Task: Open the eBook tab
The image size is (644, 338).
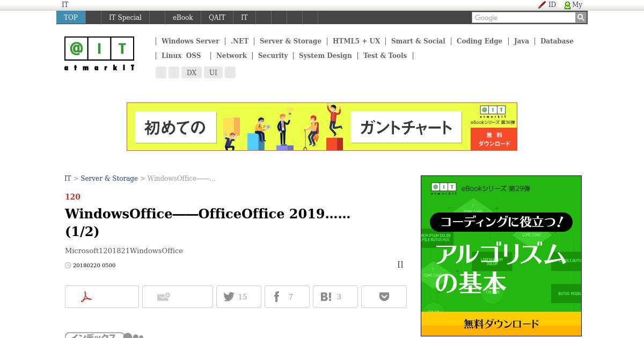Action: pos(182,17)
